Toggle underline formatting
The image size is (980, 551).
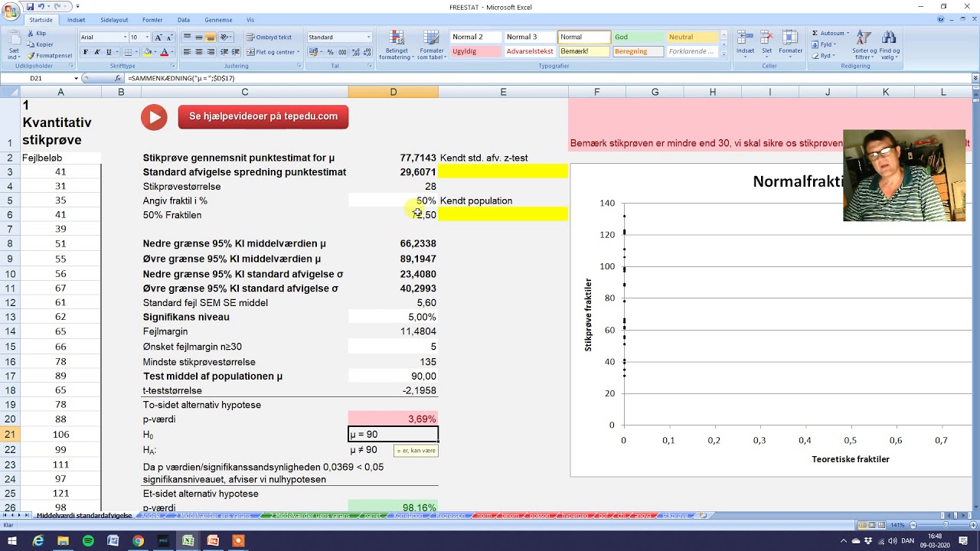pyautogui.click(x=109, y=52)
